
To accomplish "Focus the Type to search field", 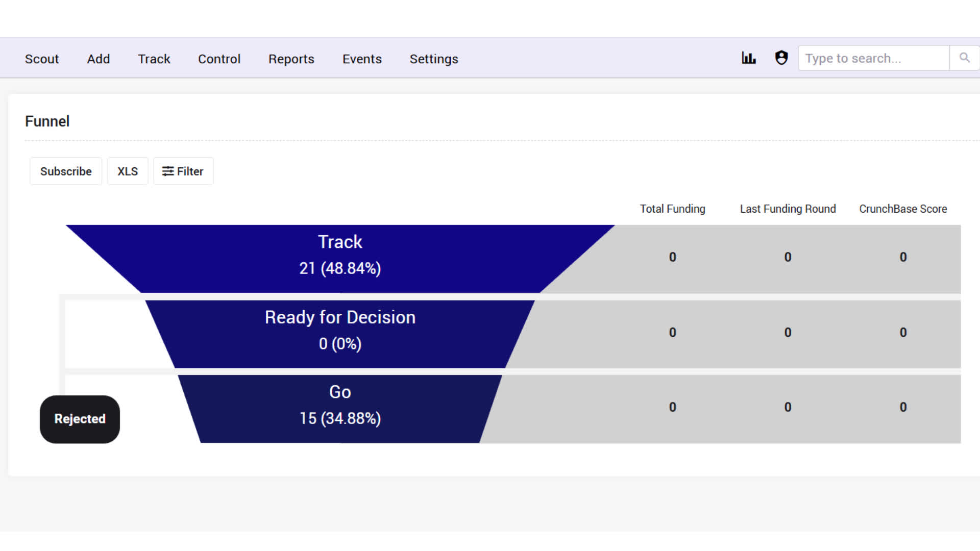I will click(873, 58).
